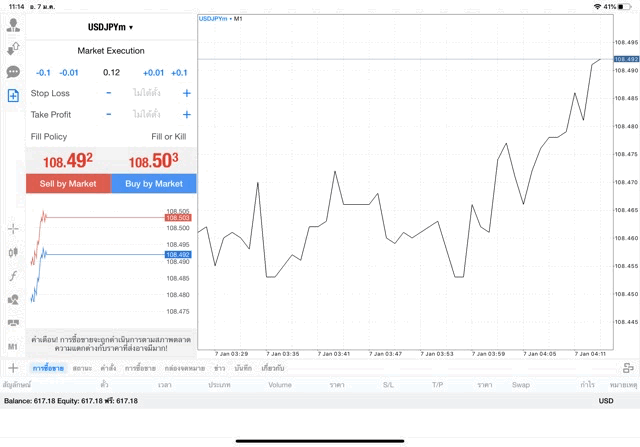The image size is (640, 447).
Task: Tap the 0.12 volume field
Action: pos(111,73)
